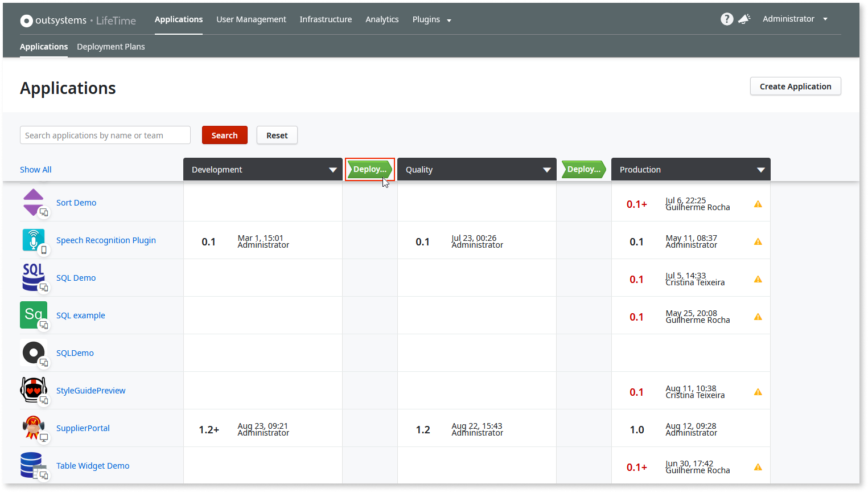Click the Speech Recognition Plugin app icon
The width and height of the screenshot is (868, 492).
tap(34, 240)
